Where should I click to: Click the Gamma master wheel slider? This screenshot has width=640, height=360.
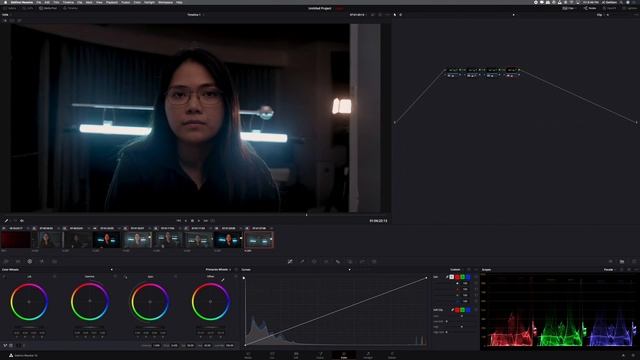coord(90,327)
